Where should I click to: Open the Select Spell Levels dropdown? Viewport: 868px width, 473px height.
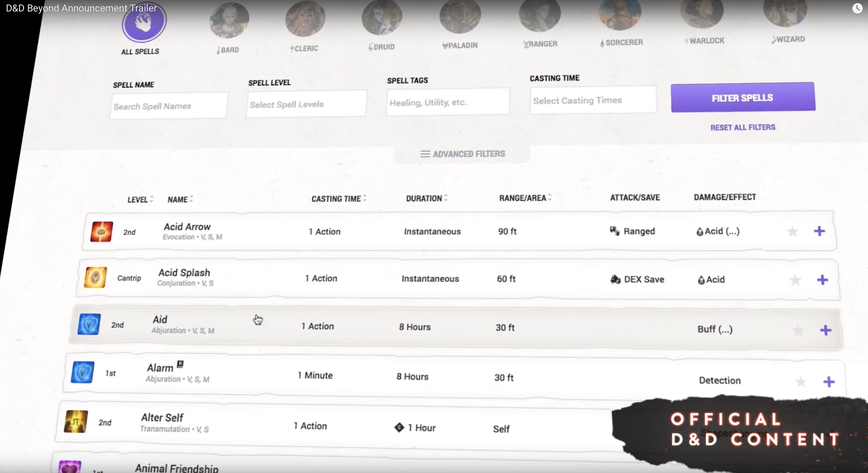pyautogui.click(x=306, y=104)
